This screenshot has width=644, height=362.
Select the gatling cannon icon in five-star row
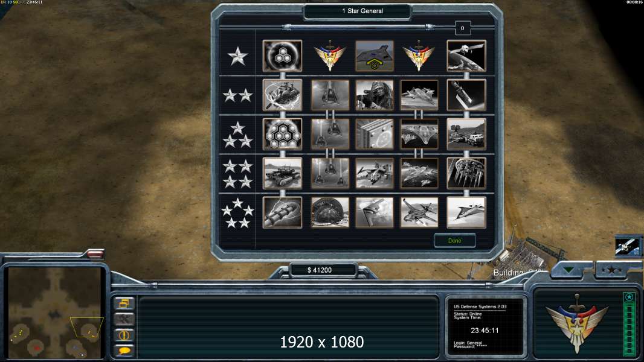(282, 212)
